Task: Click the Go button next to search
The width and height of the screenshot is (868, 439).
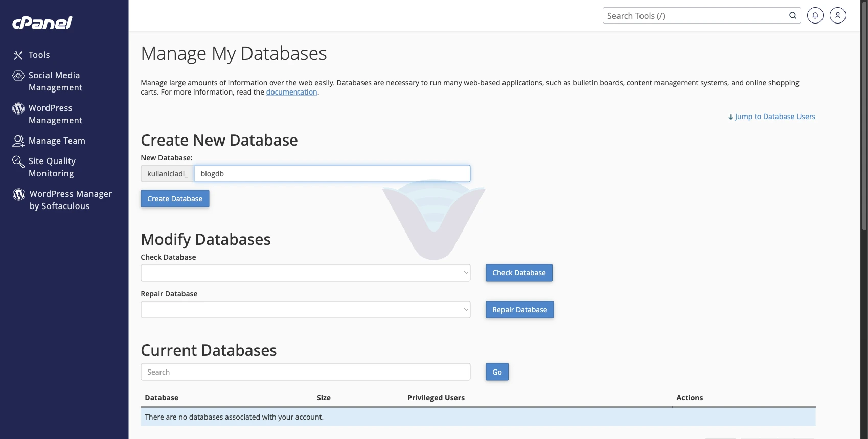Action: tap(497, 372)
